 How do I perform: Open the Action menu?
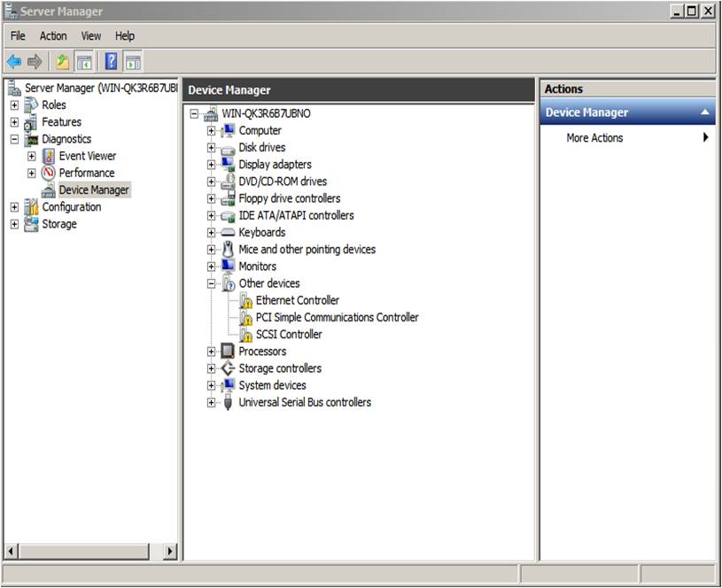point(53,36)
